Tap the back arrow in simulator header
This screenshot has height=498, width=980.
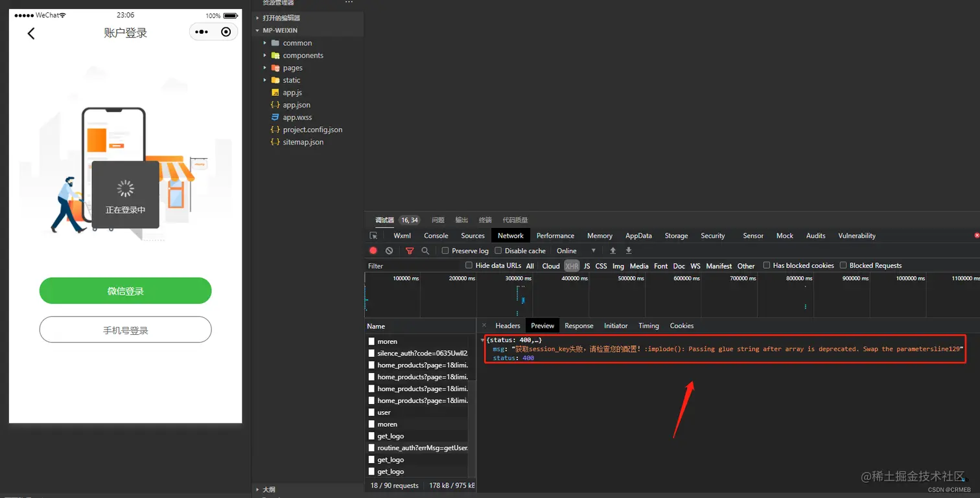[30, 33]
